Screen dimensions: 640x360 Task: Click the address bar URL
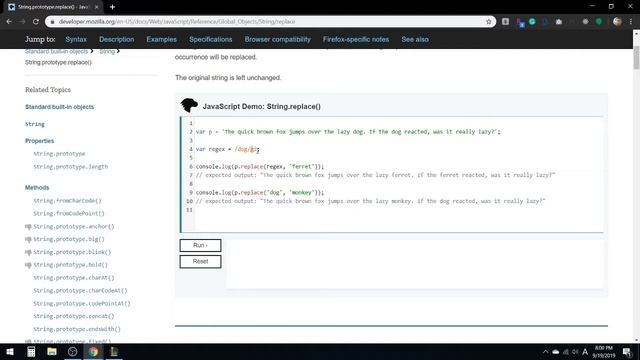[177, 22]
